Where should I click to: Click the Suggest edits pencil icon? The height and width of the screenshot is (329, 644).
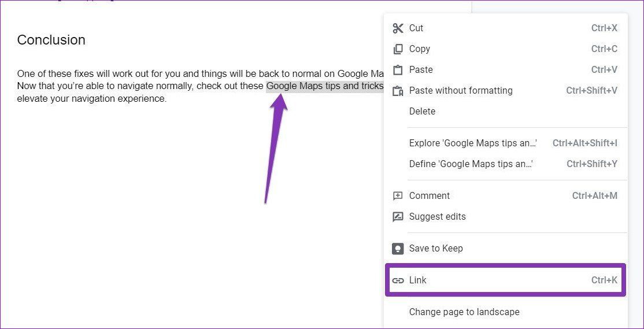click(x=398, y=217)
